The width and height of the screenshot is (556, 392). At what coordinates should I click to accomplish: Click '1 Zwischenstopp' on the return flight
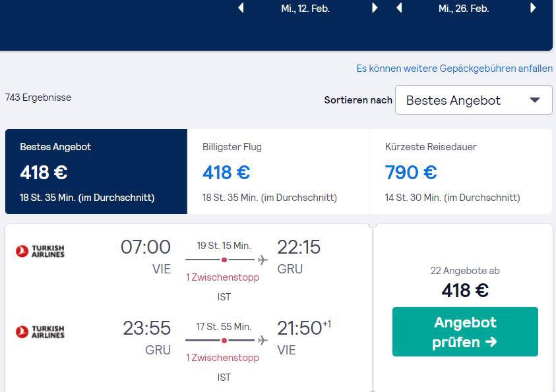tap(222, 358)
